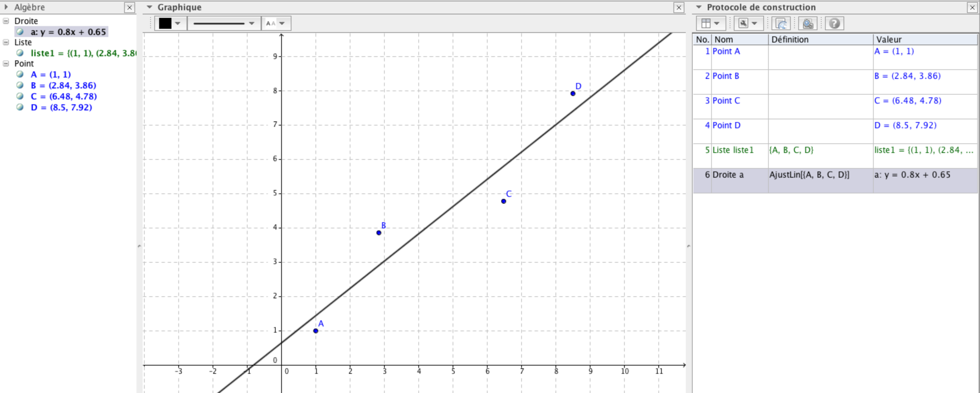Click the 'AjustLin[{A, B, C, D}]' definition cell
The image size is (980, 393).
coord(821,181)
